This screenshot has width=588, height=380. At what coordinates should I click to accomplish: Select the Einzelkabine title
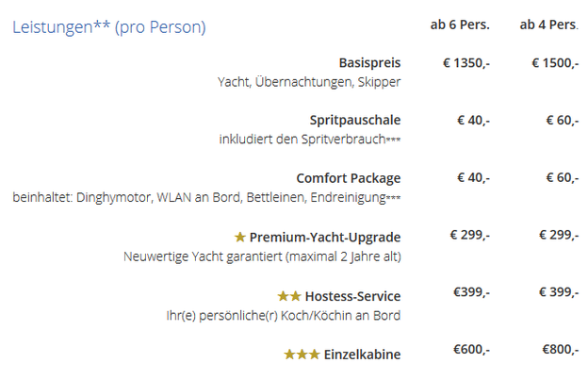point(362,355)
